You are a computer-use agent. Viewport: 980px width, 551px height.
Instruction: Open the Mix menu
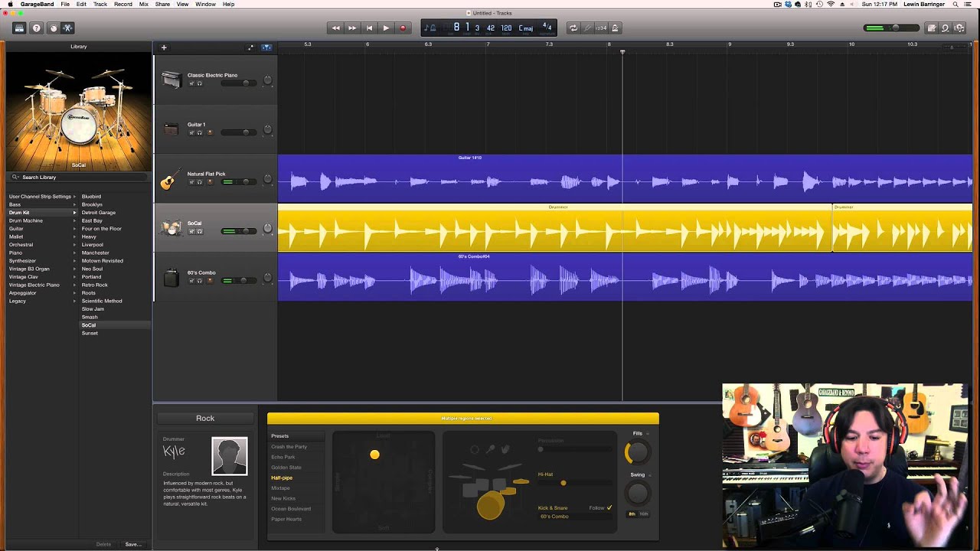click(x=144, y=4)
